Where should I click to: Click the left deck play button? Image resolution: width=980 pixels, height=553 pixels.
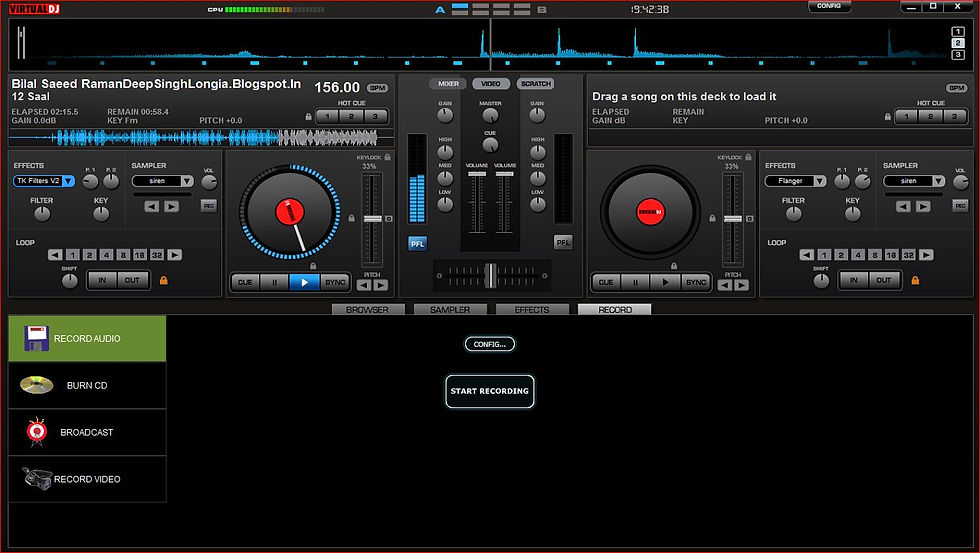click(304, 282)
